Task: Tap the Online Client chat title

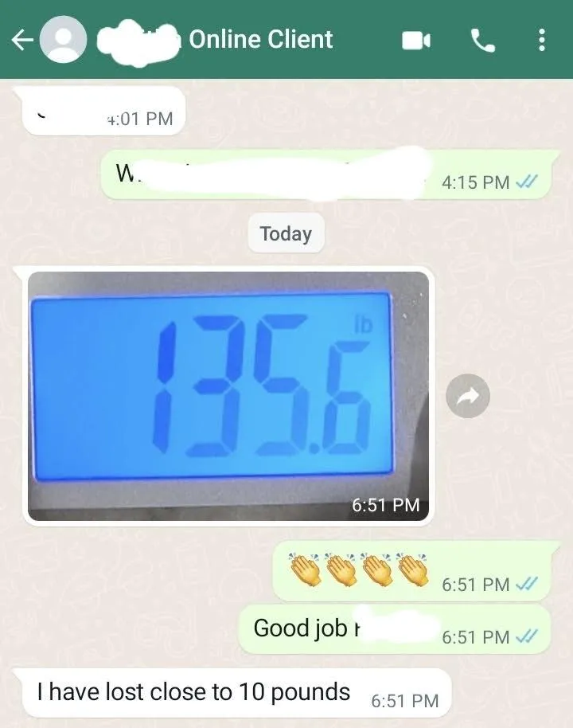Action: [261, 39]
